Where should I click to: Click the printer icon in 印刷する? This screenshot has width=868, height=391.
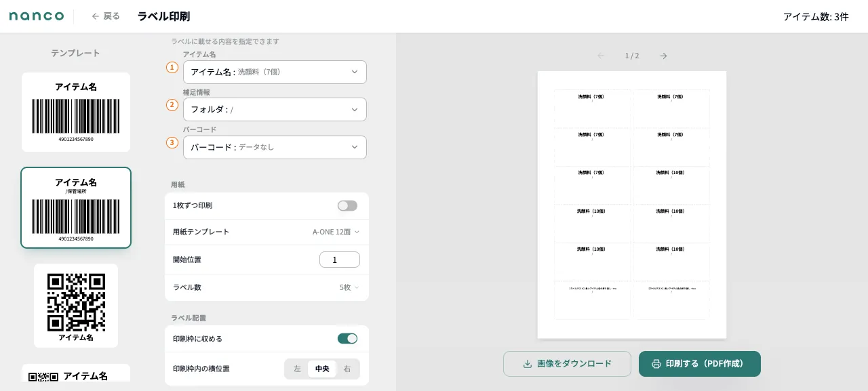coord(656,364)
